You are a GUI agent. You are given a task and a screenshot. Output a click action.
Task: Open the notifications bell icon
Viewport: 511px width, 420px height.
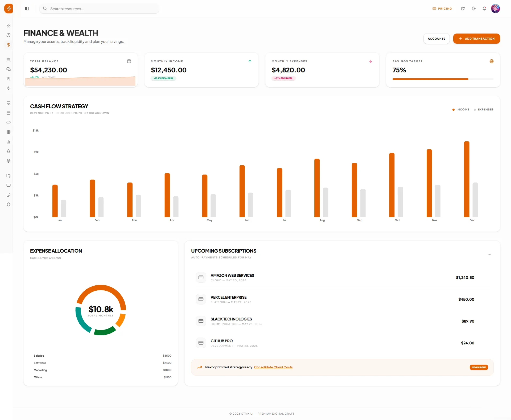click(484, 9)
